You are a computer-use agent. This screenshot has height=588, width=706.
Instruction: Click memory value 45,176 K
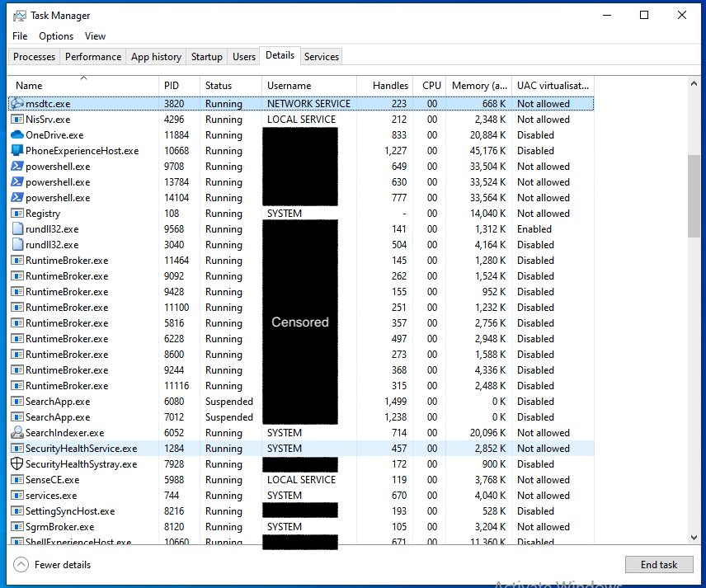[487, 151]
